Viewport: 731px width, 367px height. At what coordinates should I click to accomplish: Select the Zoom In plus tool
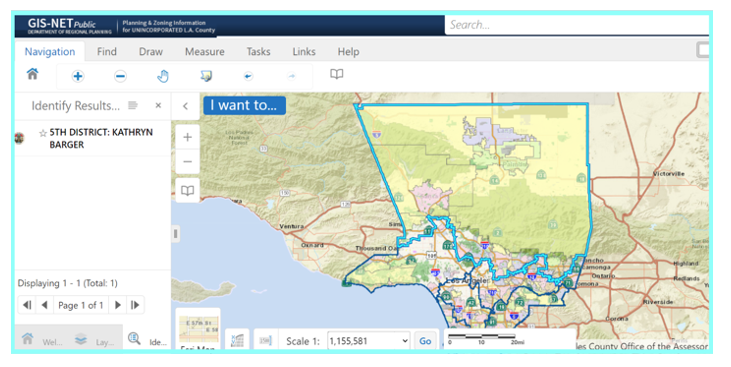78,76
